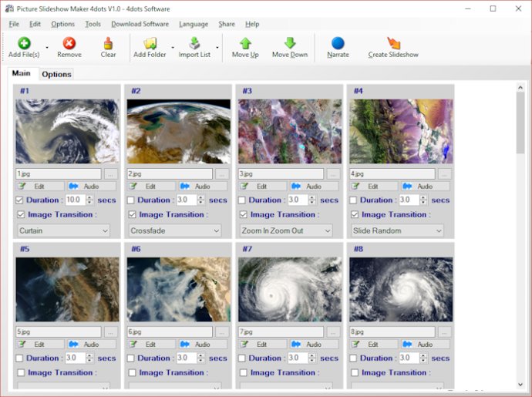This screenshot has width=532, height=397.
Task: Click the red Remove icon
Action: (x=69, y=43)
